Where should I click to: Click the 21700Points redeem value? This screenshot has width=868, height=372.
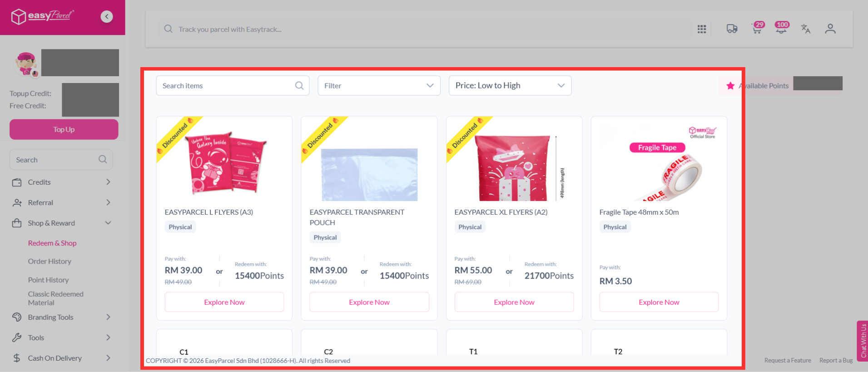549,276
